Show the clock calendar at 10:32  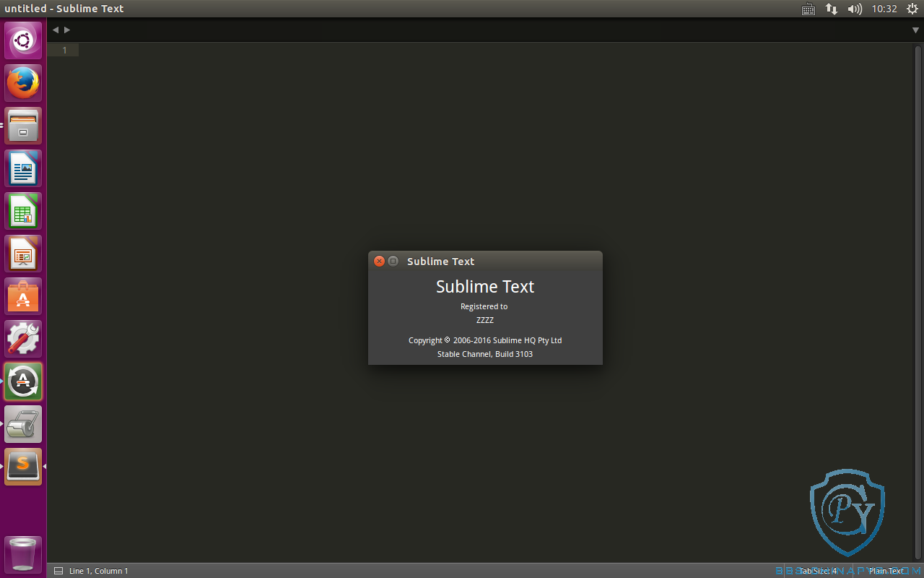point(884,9)
